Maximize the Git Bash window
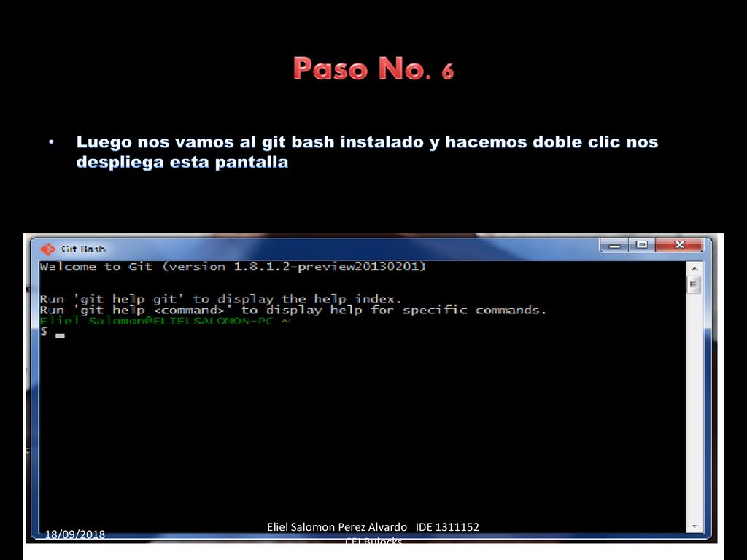 click(642, 245)
